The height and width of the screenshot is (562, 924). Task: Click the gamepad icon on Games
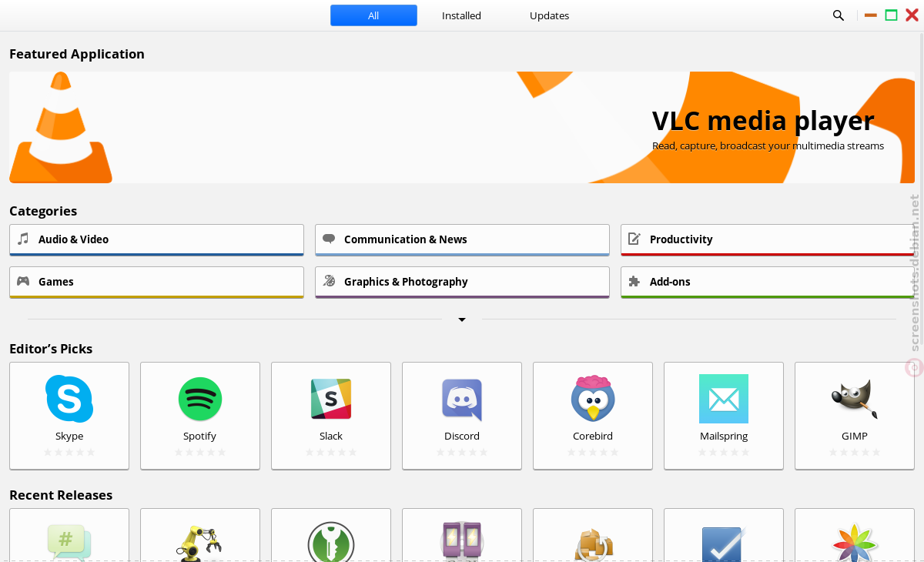(23, 281)
